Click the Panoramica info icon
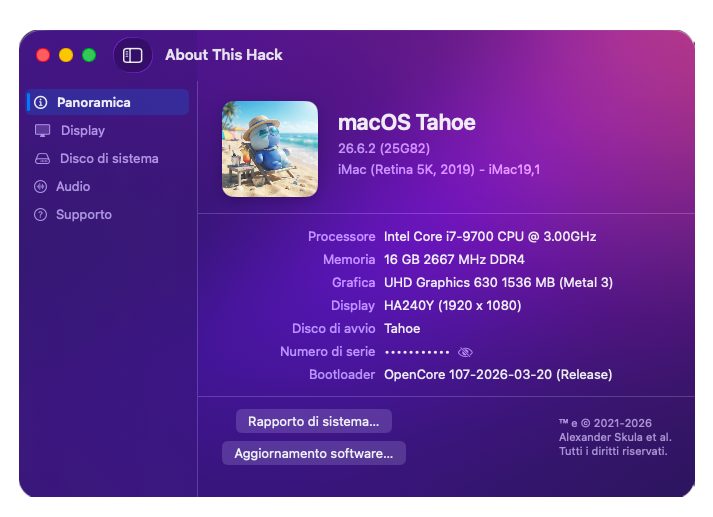The width and height of the screenshot is (713, 517). pos(41,102)
